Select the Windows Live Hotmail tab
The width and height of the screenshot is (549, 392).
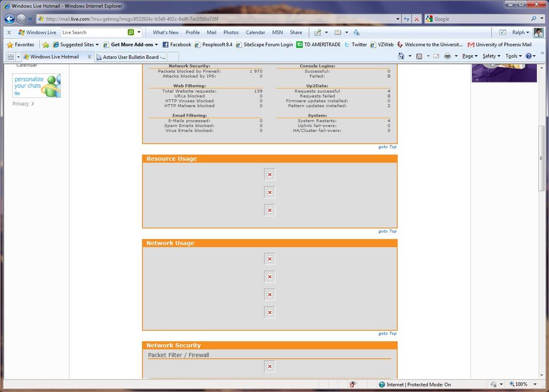click(x=54, y=56)
